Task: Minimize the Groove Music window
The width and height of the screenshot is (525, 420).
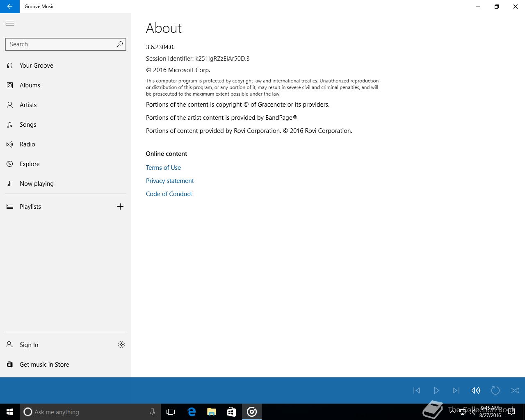Action: 478,7
